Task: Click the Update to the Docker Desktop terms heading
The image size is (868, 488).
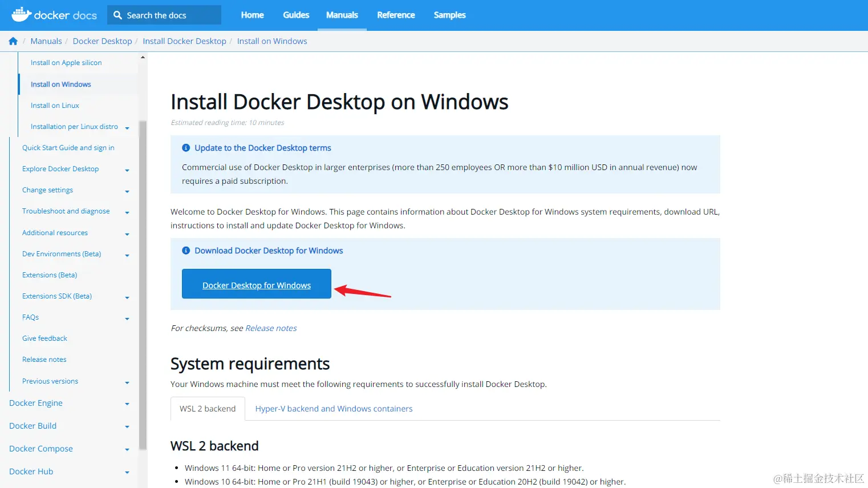Action: point(263,148)
